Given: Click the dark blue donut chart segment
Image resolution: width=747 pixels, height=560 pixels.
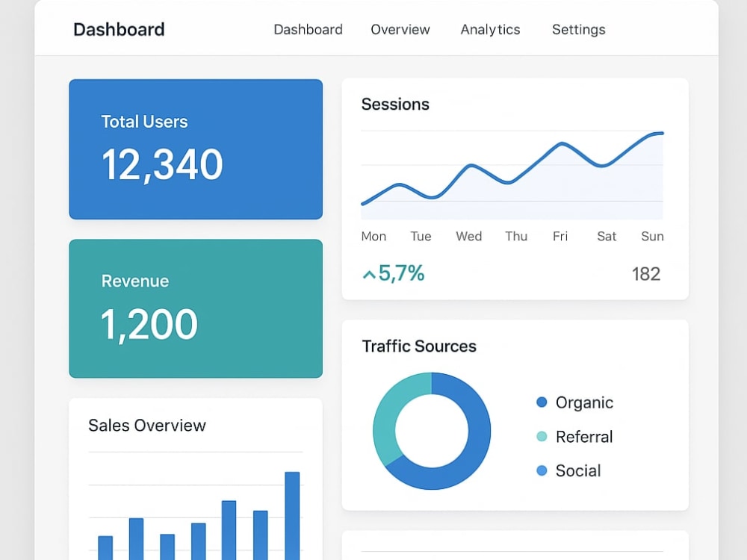Looking at the screenshot, I should click(478, 436).
